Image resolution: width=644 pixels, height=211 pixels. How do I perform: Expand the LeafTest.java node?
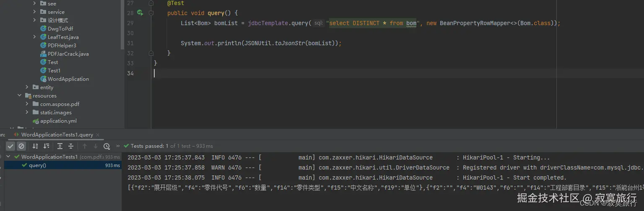click(x=35, y=37)
